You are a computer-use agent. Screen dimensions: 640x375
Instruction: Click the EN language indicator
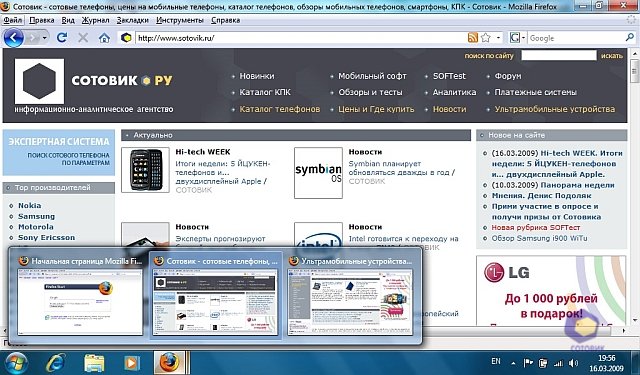(x=496, y=361)
